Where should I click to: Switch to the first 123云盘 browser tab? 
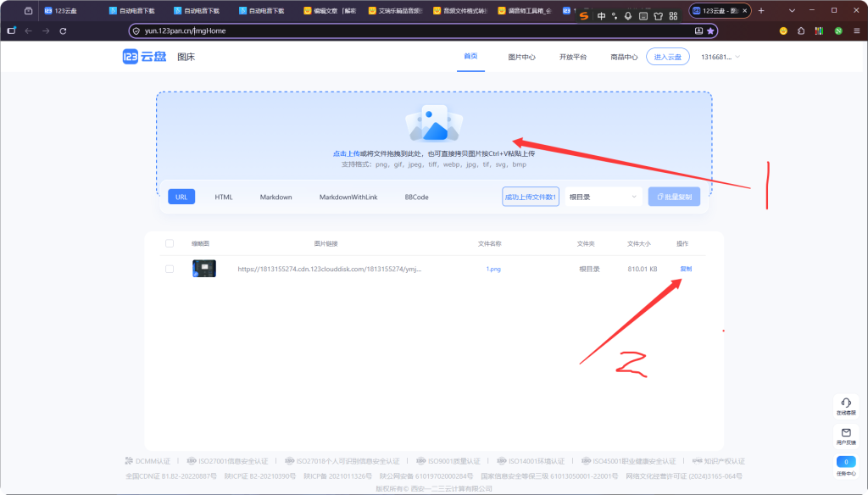pos(70,10)
